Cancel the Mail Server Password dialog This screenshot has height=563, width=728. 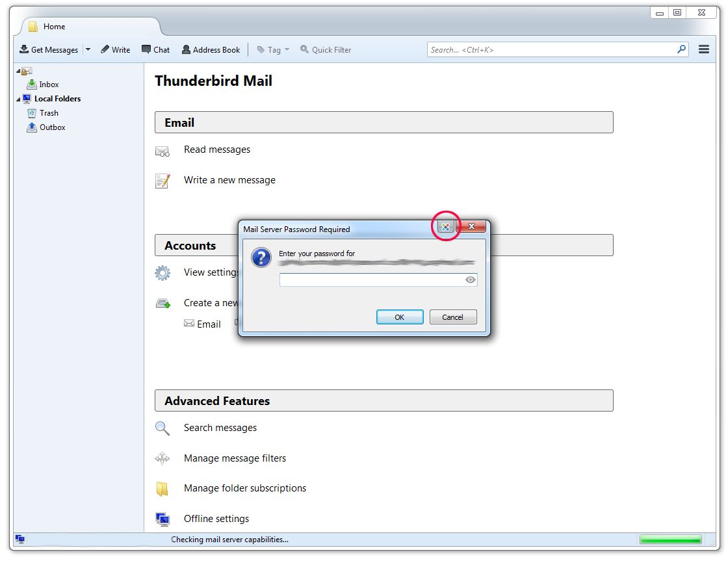[x=452, y=317]
